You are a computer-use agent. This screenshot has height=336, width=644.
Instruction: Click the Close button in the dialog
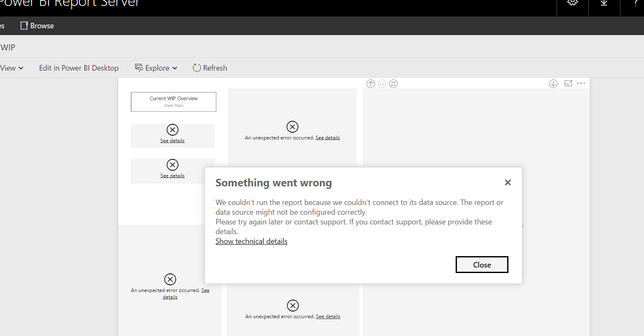tap(482, 265)
